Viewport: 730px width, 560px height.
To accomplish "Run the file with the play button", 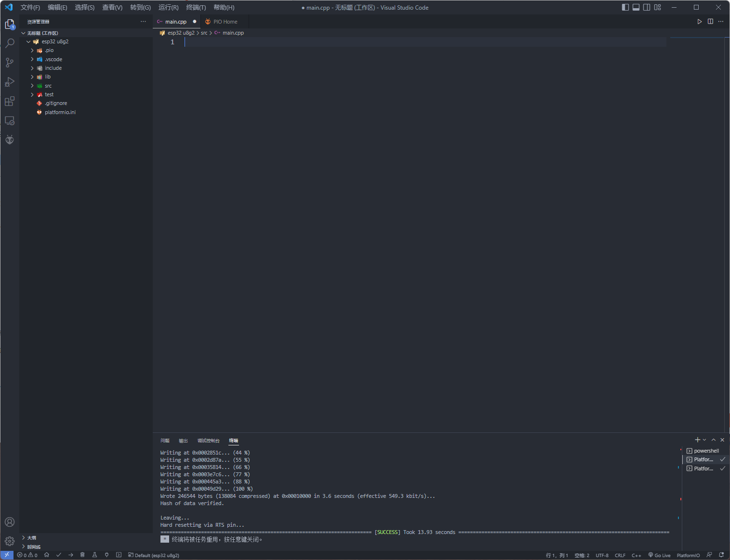I will [x=699, y=22].
